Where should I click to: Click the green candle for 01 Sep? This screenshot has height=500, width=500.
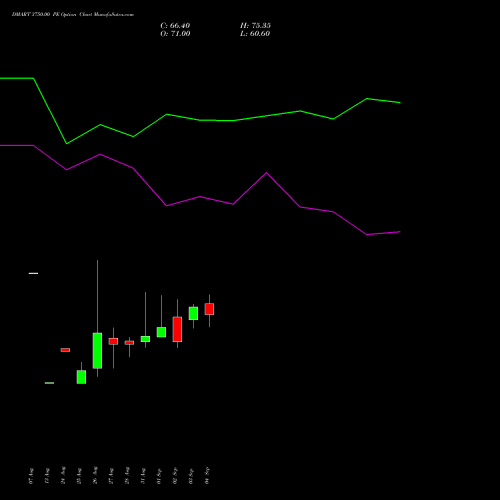[161, 332]
